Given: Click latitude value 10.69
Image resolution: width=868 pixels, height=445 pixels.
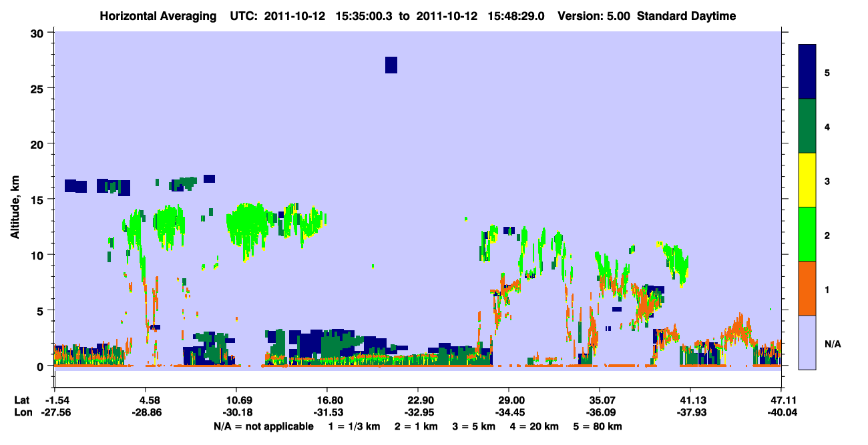Looking at the screenshot, I should tap(236, 400).
